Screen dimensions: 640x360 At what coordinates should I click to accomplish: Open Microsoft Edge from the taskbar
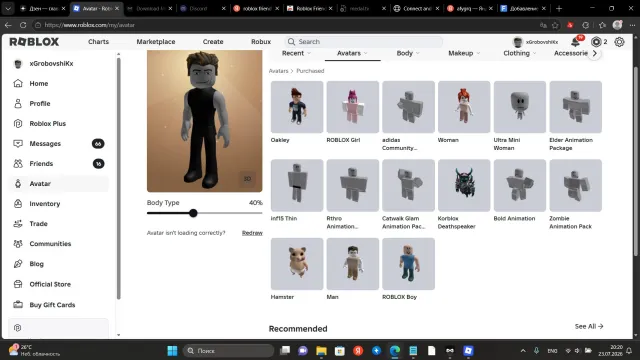coord(395,351)
